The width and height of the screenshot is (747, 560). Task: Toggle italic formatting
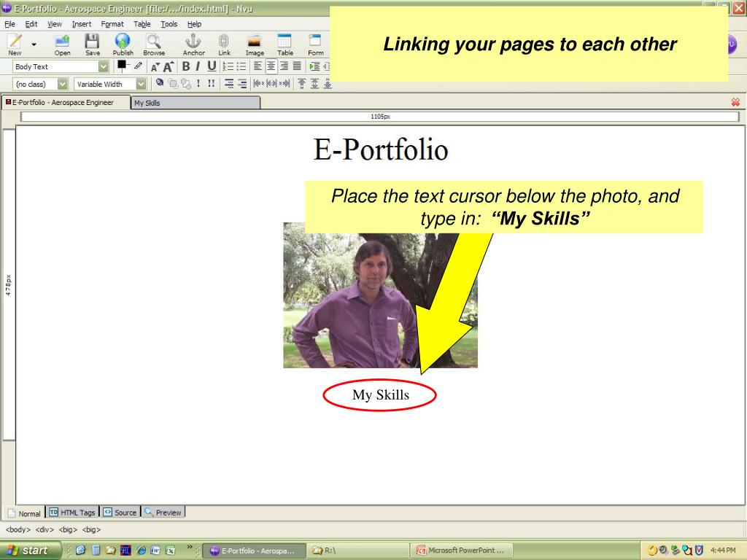[198, 66]
